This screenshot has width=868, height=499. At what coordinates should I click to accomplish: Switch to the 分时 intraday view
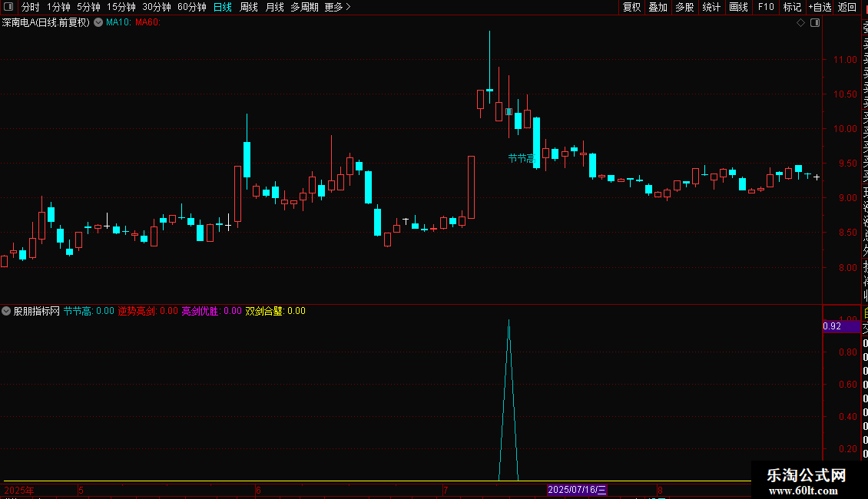tap(31, 7)
